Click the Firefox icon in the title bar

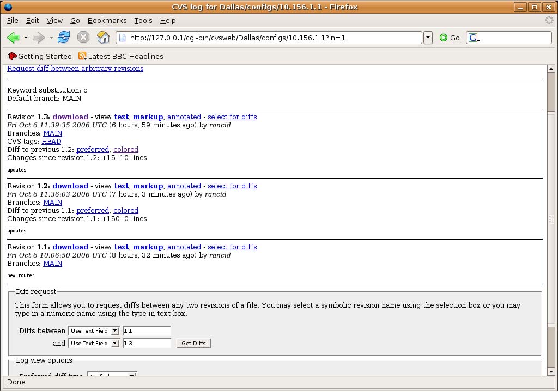(x=8, y=7)
